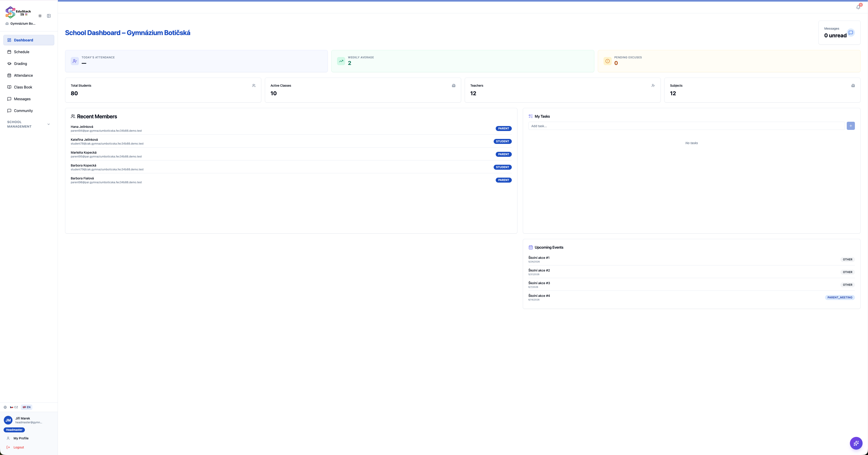Open the Dashboard menu item
The height and width of the screenshot is (455, 868).
point(29,40)
